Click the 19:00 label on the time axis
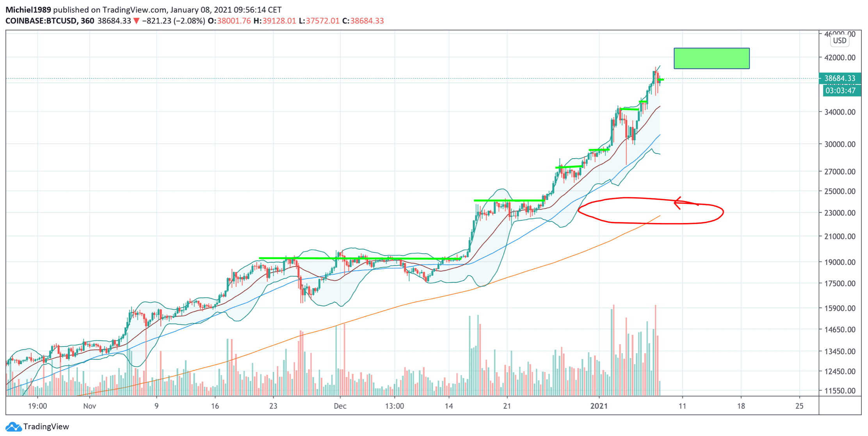This screenshot has height=436, width=868. point(37,406)
